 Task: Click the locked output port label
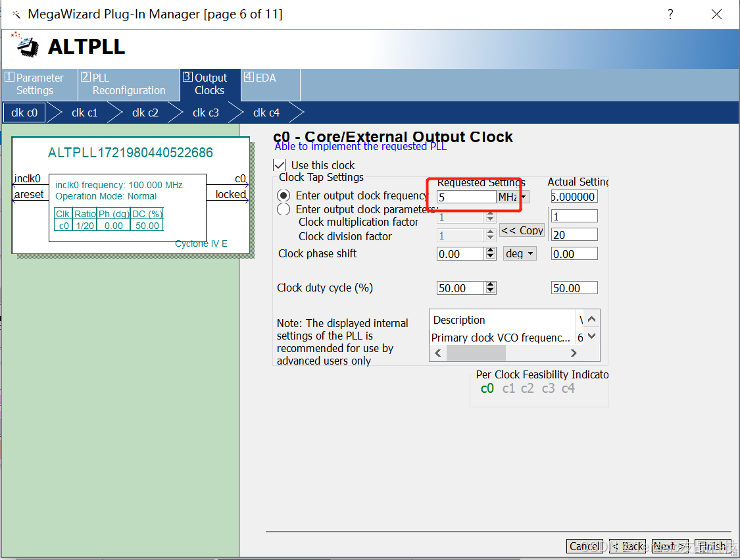(231, 194)
